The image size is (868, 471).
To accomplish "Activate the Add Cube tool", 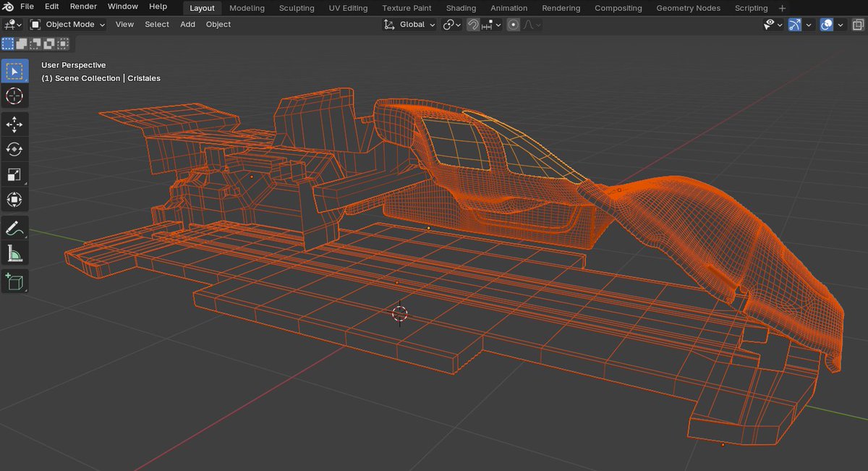I will [x=15, y=281].
